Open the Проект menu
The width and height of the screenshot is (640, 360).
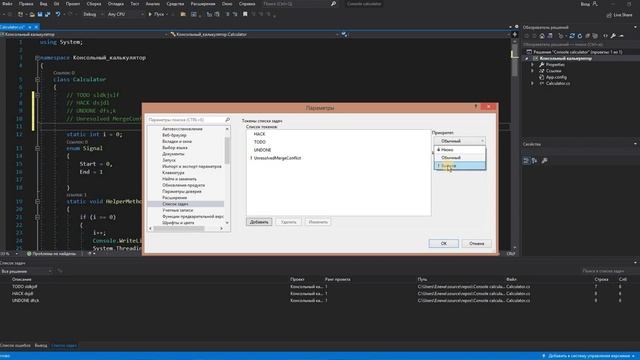pyautogui.click(x=73, y=4)
